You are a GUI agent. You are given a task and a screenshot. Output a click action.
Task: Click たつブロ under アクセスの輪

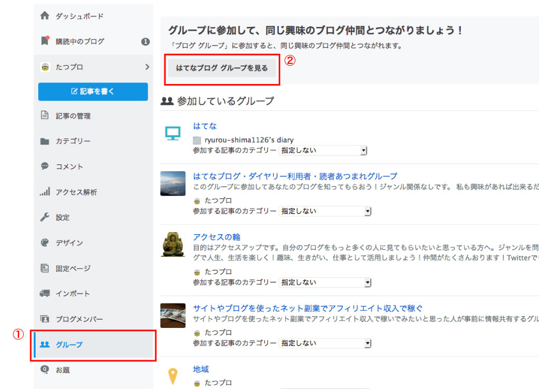click(218, 272)
